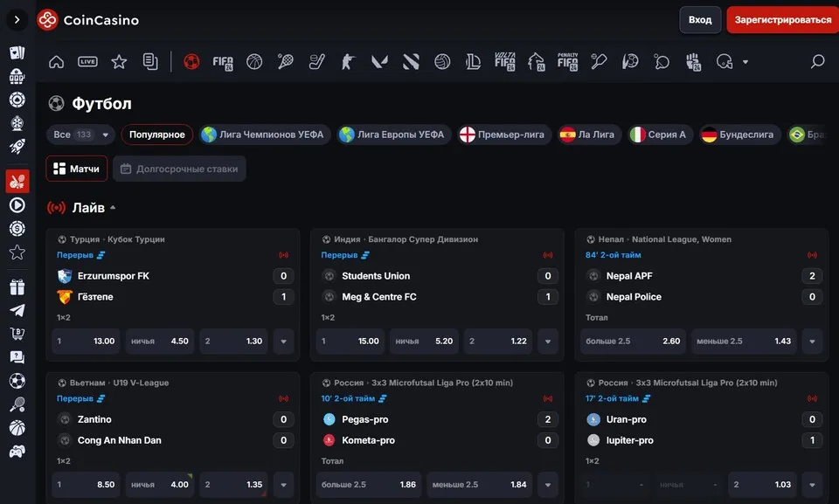Open the search magnifier icon

(x=817, y=61)
